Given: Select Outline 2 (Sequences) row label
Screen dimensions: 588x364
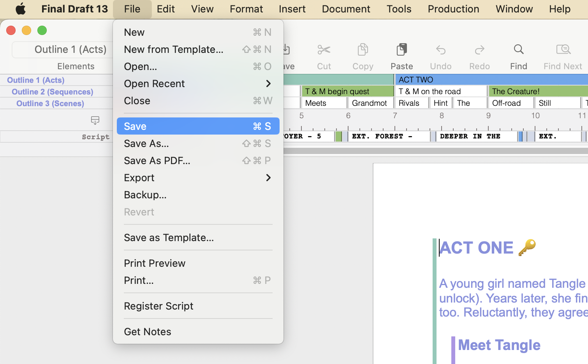Looking at the screenshot, I should point(53,92).
